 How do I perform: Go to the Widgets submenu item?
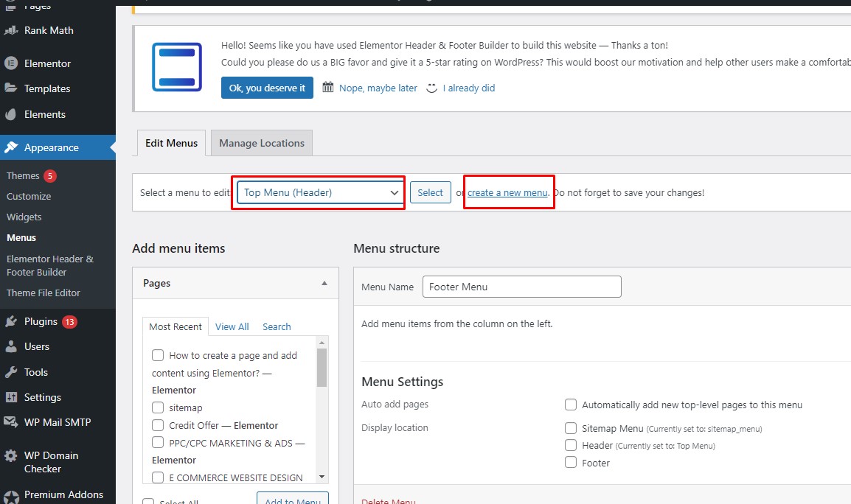click(x=24, y=217)
